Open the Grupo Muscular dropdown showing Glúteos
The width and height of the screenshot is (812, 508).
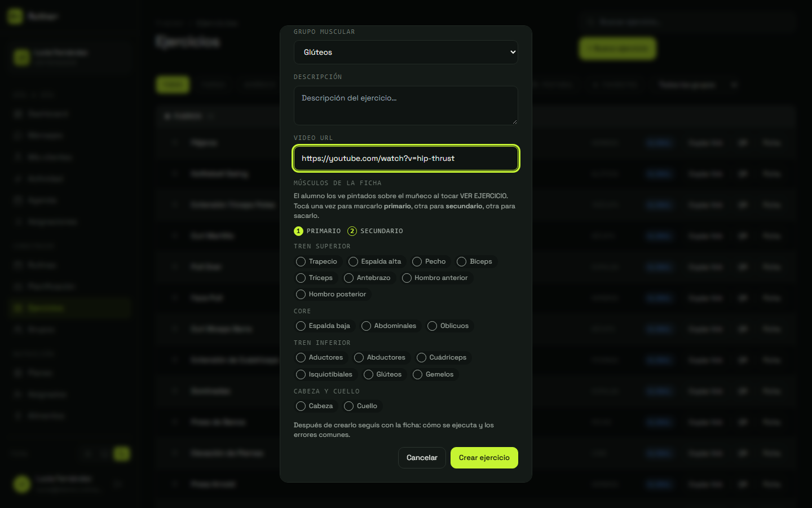tap(405, 52)
